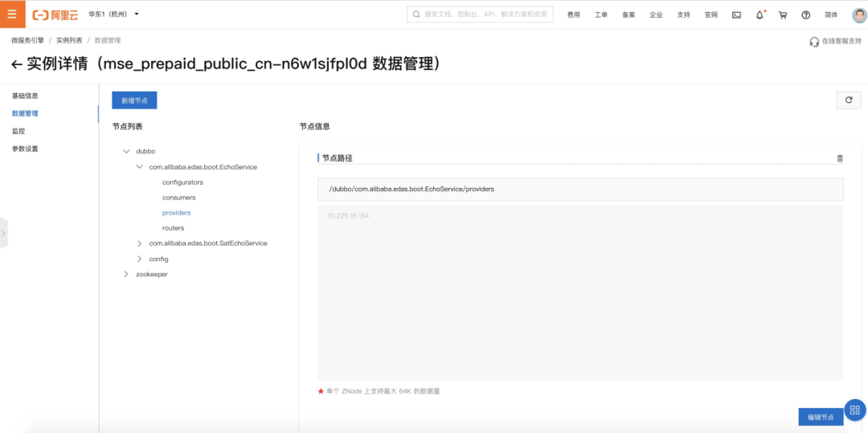Screen dimensions: 868x433
Task: Click the 节点列表 heading
Action: pyautogui.click(x=127, y=127)
